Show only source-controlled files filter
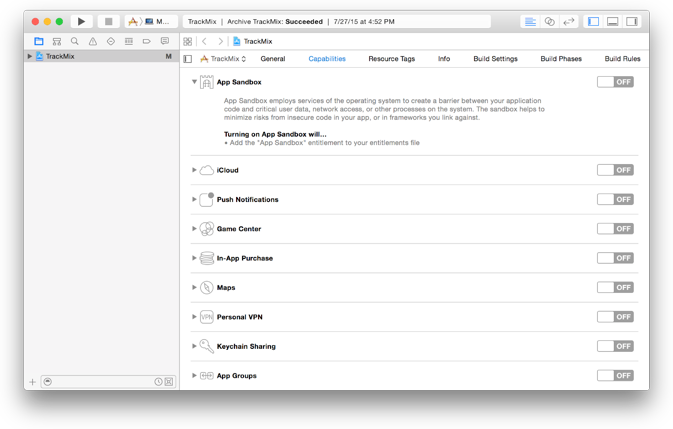This screenshot has height=429, width=673. [169, 382]
